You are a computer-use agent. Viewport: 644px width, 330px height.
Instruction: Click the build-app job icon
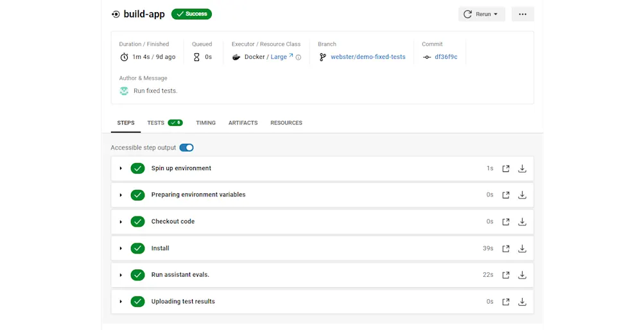tap(116, 14)
